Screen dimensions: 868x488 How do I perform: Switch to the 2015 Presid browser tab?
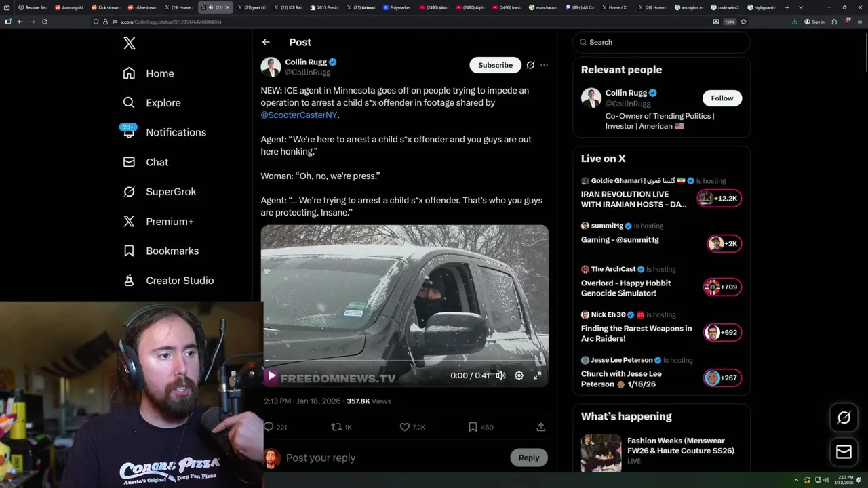coord(323,7)
